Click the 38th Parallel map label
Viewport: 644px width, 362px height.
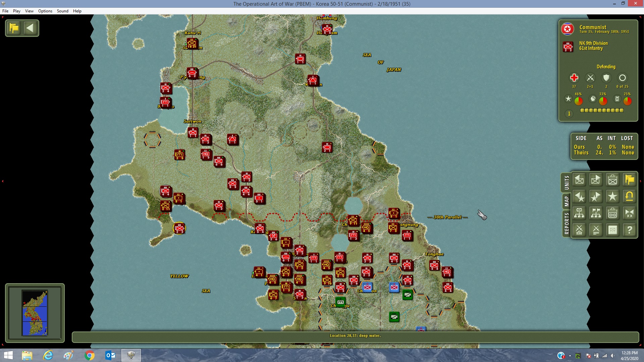pyautogui.click(x=447, y=217)
